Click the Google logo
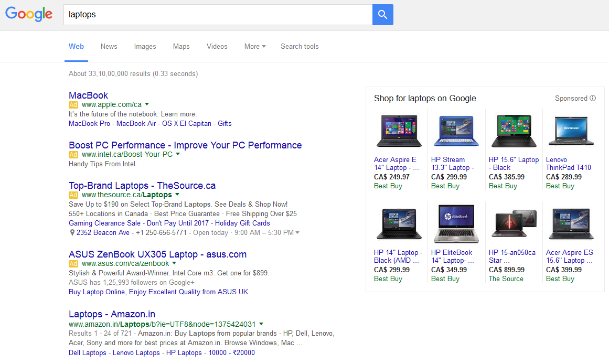Screen dimensions: 609x364 click(x=29, y=15)
